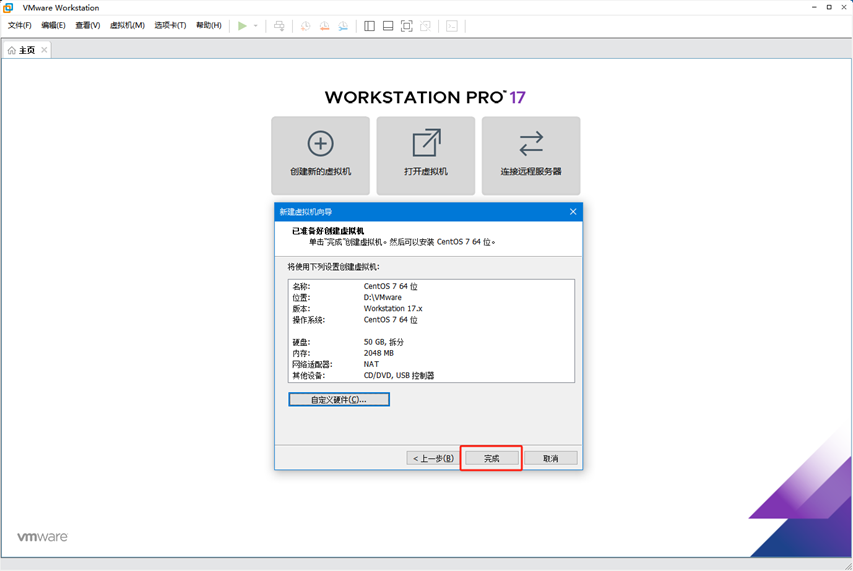Click the disk value '50 GB, 拆分'
Viewport: 853px width, 571px height.
pos(384,342)
